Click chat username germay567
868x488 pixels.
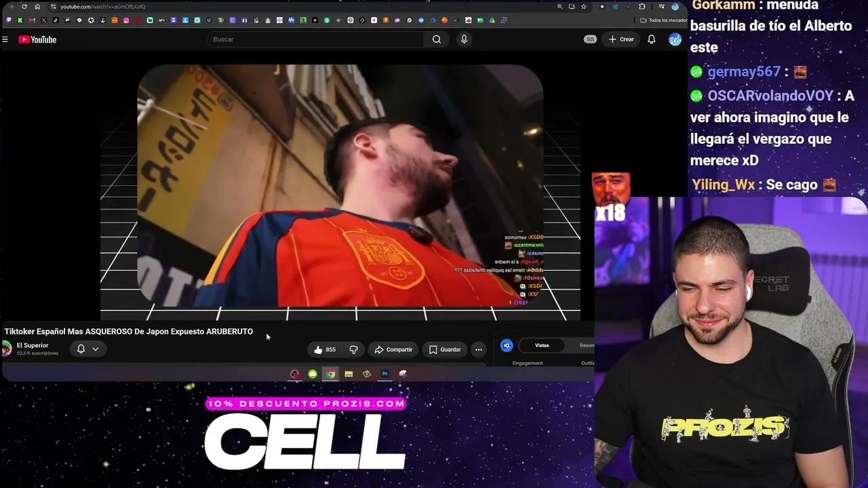[744, 72]
